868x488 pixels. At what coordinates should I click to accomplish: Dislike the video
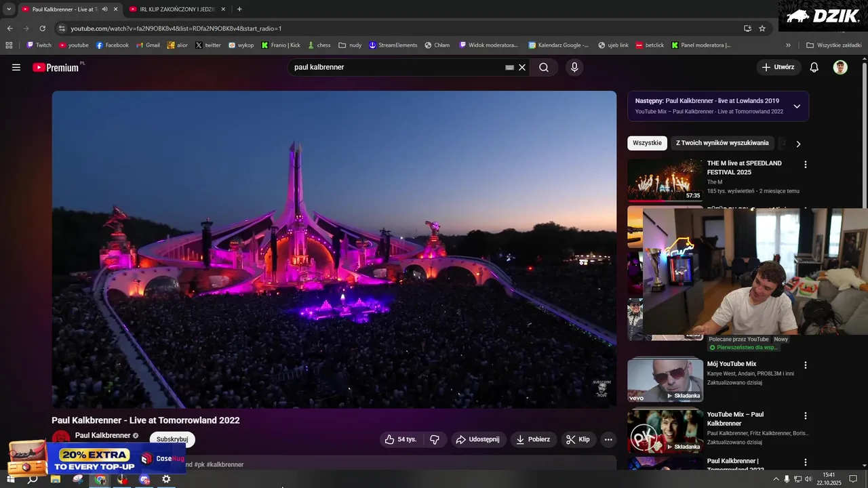point(435,439)
